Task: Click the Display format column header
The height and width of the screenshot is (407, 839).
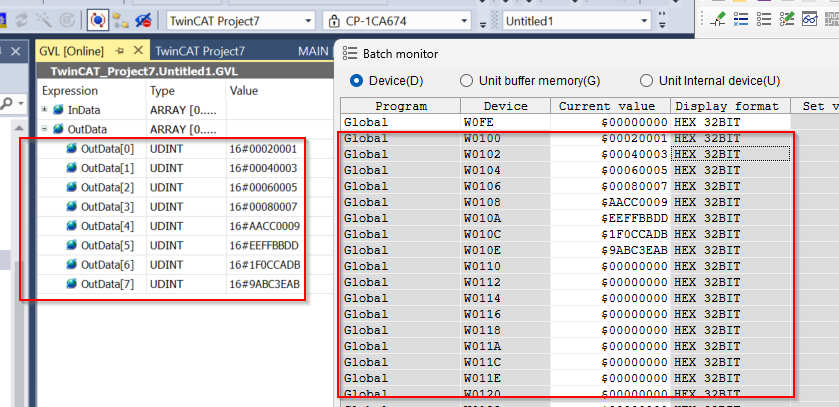Action: click(x=730, y=106)
